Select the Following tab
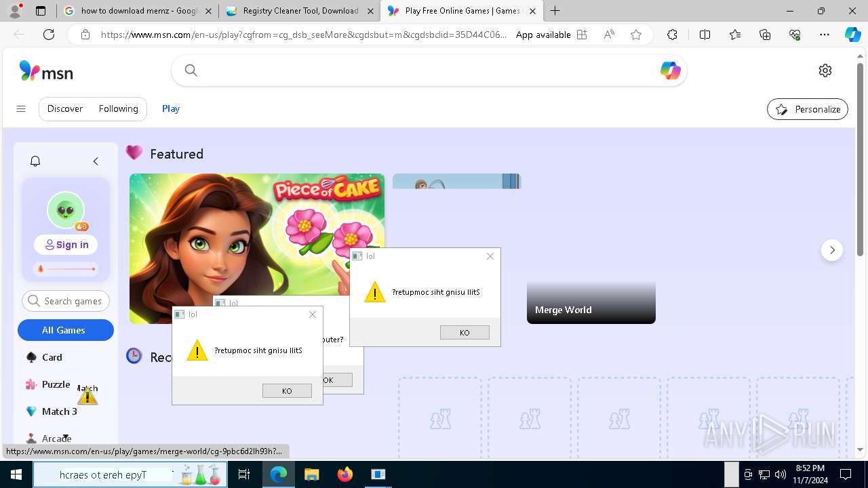 pyautogui.click(x=118, y=108)
